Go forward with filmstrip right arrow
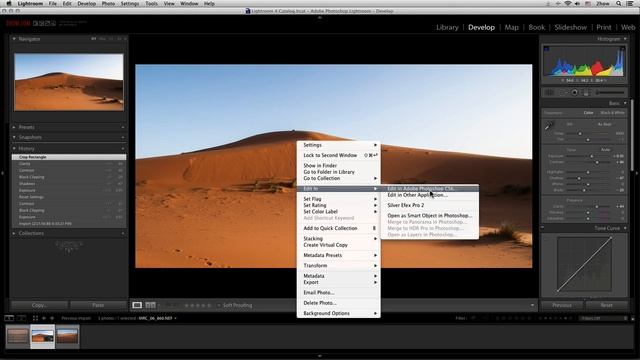Screen dimensions: 640x360 (x=52, y=318)
